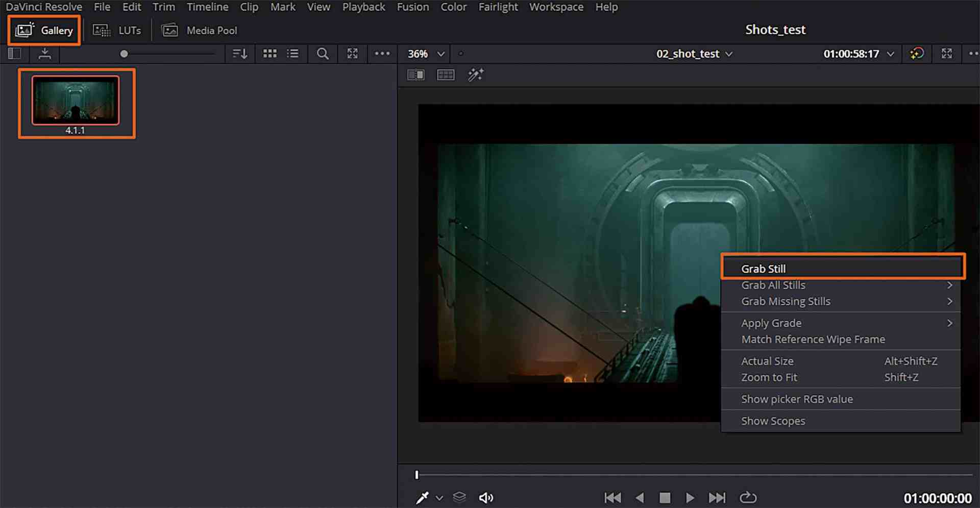Open the Color menu

(x=454, y=7)
